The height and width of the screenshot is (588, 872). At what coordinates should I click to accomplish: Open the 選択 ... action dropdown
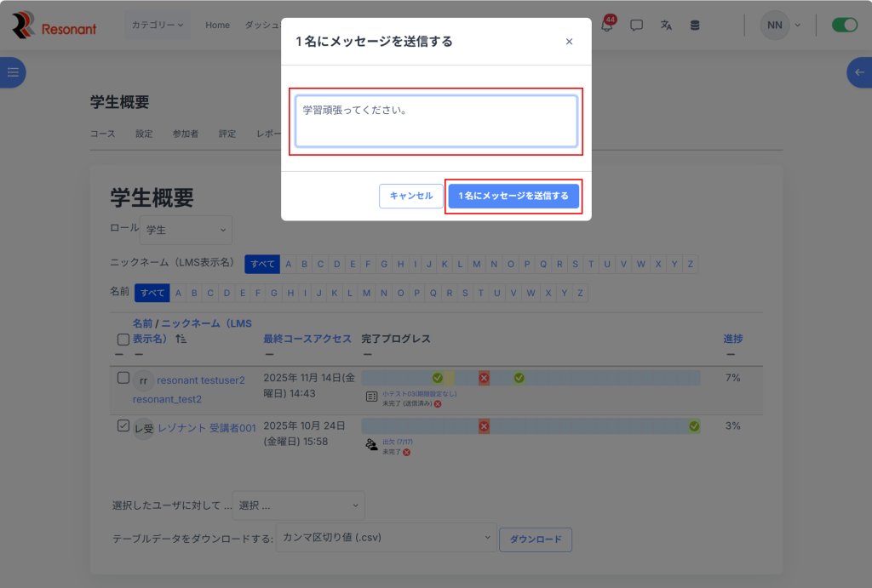tap(299, 505)
